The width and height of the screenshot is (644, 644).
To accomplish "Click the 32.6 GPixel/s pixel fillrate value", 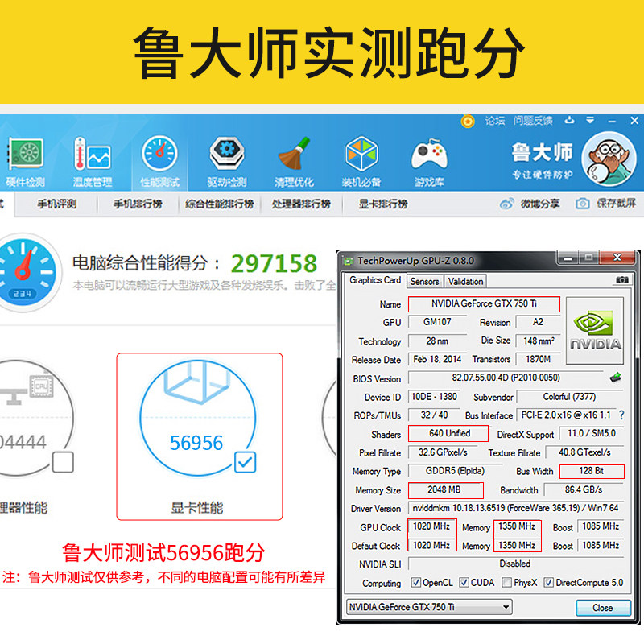I will (x=443, y=452).
